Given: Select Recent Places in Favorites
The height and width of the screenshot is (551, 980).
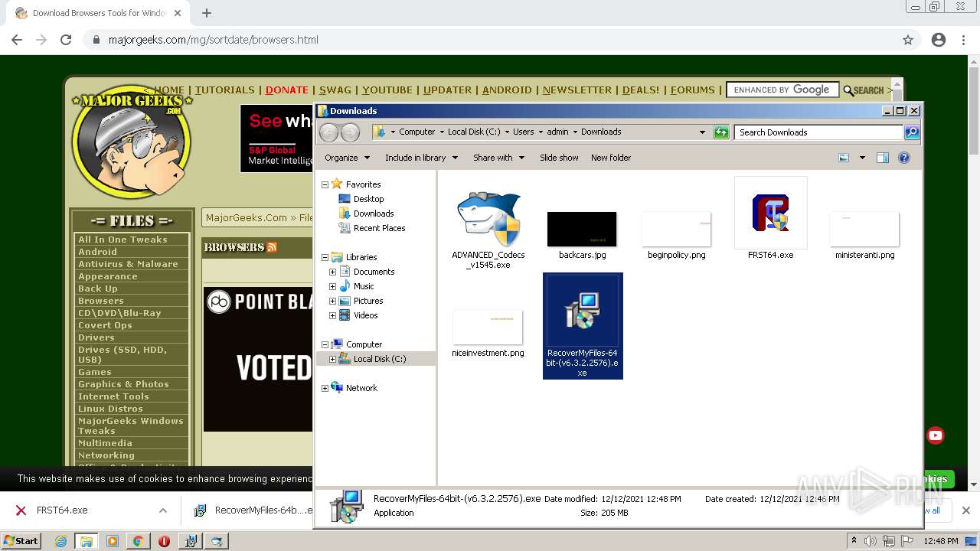Looking at the screenshot, I should click(379, 228).
